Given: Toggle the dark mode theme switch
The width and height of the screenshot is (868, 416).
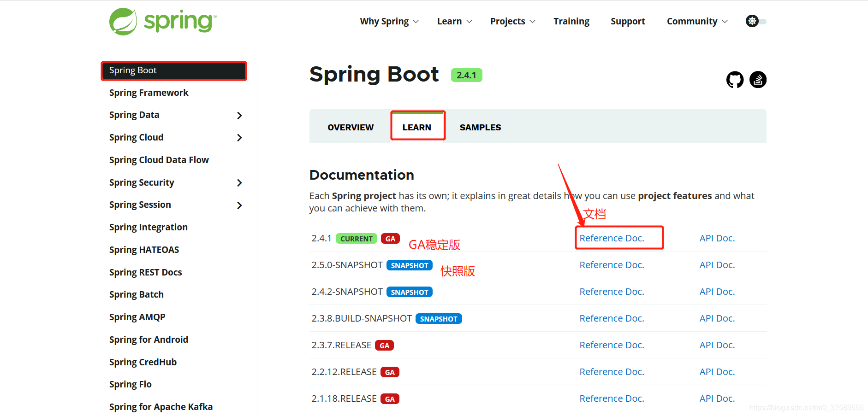Looking at the screenshot, I should click(756, 21).
